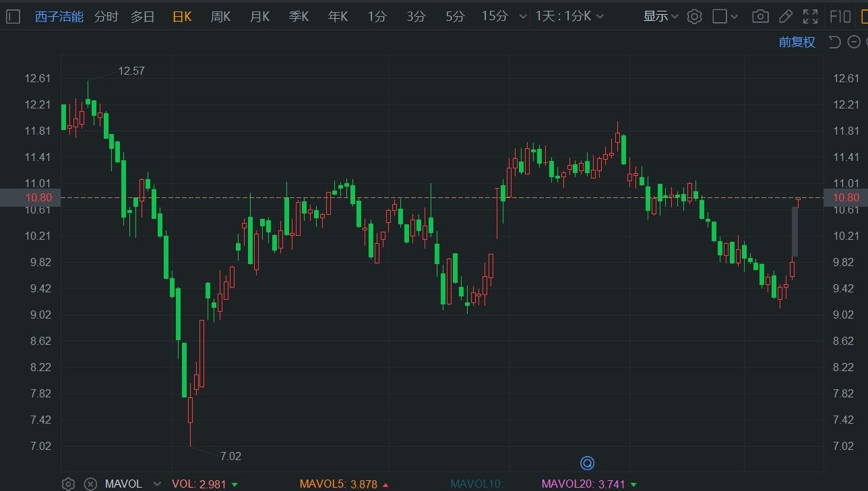Expand the 15分 minute interval dropdown
The width and height of the screenshot is (868, 491).
point(522,17)
